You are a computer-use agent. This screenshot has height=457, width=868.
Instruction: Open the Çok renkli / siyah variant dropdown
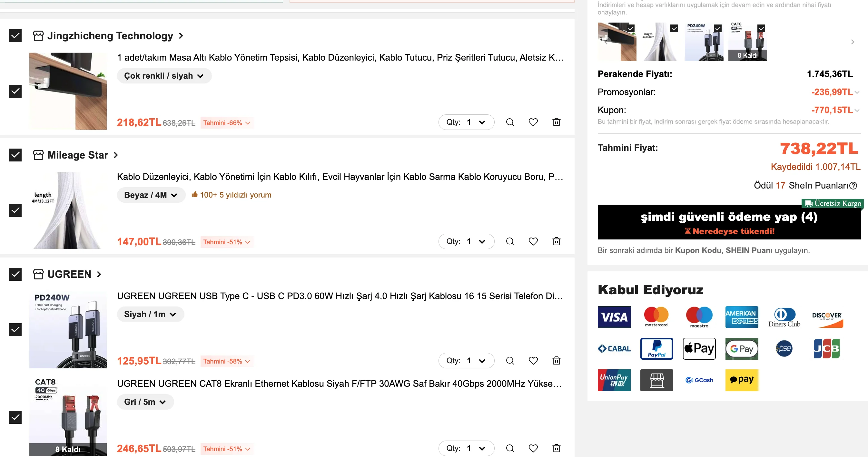click(164, 76)
